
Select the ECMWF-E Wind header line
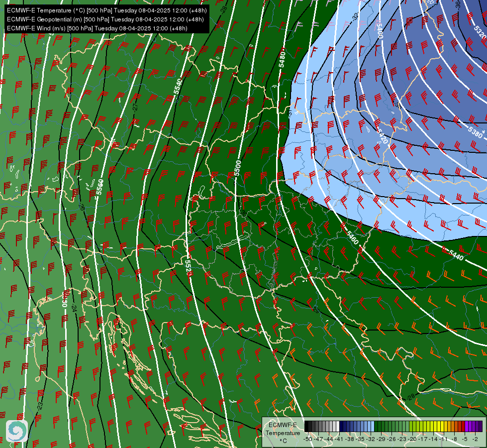tap(97, 28)
